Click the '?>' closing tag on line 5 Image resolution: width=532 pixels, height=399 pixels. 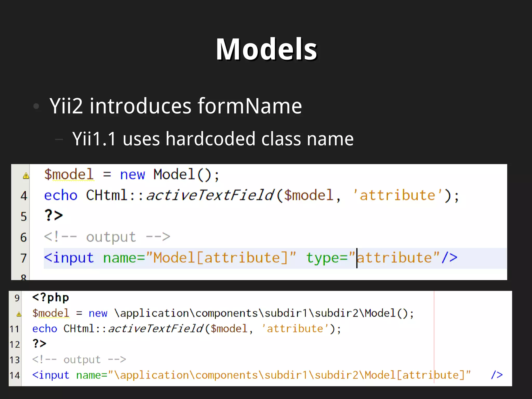[54, 215]
